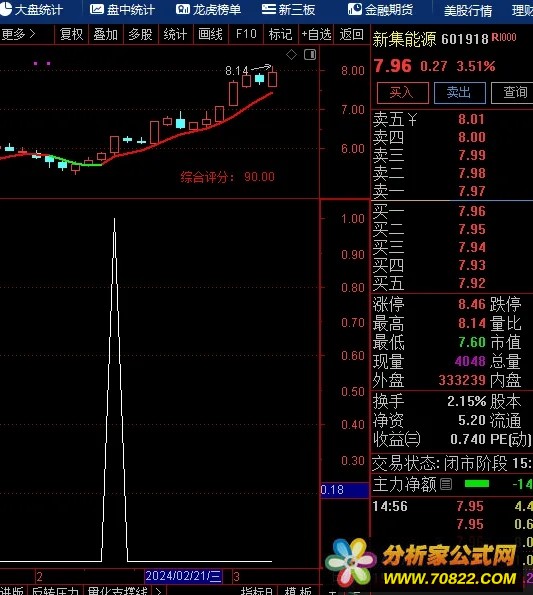The width and height of the screenshot is (533, 595).
Task: Expand the 更多 > toolbar menu
Action: [18, 35]
